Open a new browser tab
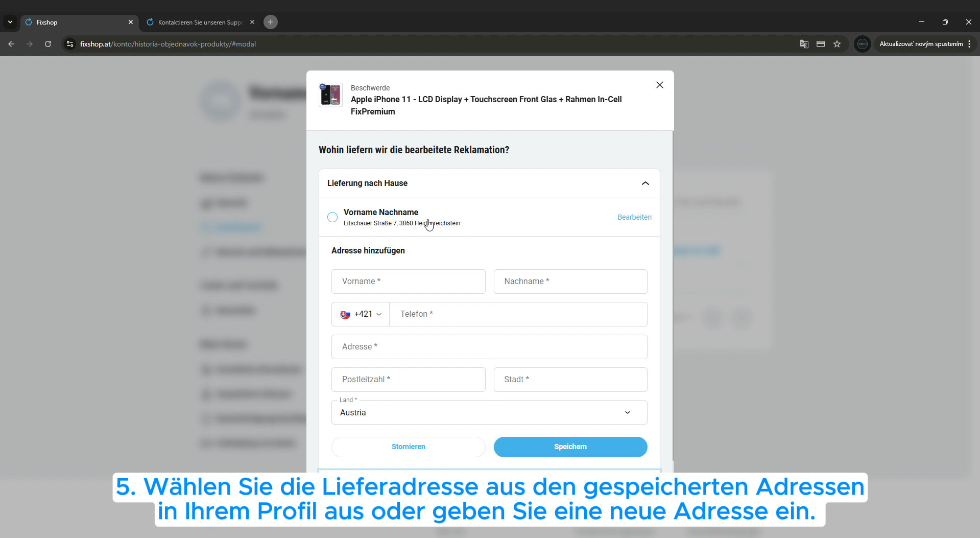 tap(271, 22)
